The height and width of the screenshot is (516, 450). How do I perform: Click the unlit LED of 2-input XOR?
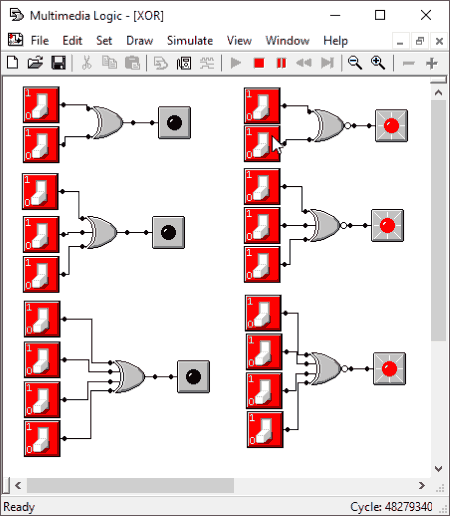pyautogui.click(x=174, y=123)
